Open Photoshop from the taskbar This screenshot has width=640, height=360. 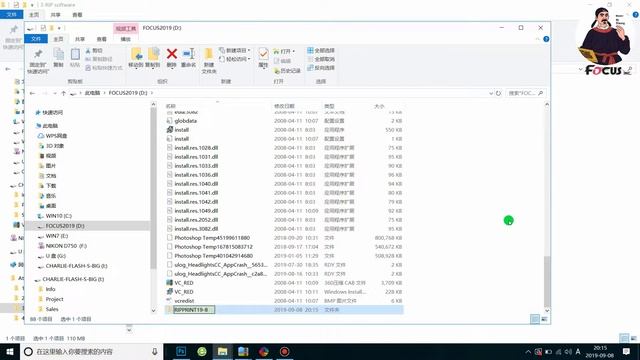(x=181, y=351)
